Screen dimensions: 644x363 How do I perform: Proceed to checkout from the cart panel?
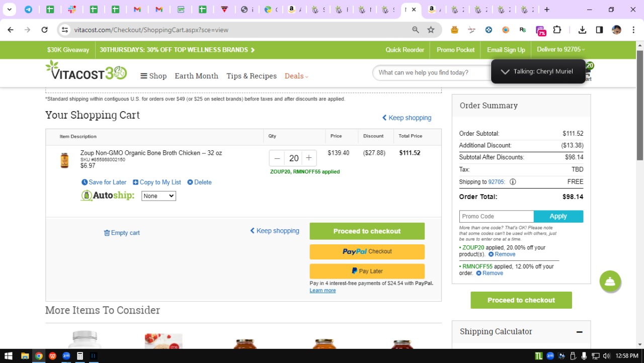367,231
